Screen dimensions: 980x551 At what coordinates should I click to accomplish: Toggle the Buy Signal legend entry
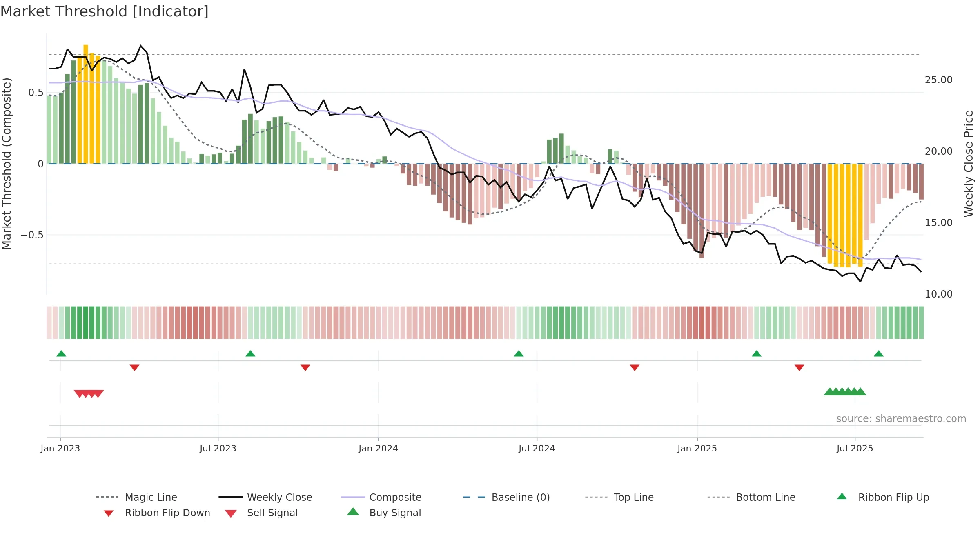coord(384,513)
